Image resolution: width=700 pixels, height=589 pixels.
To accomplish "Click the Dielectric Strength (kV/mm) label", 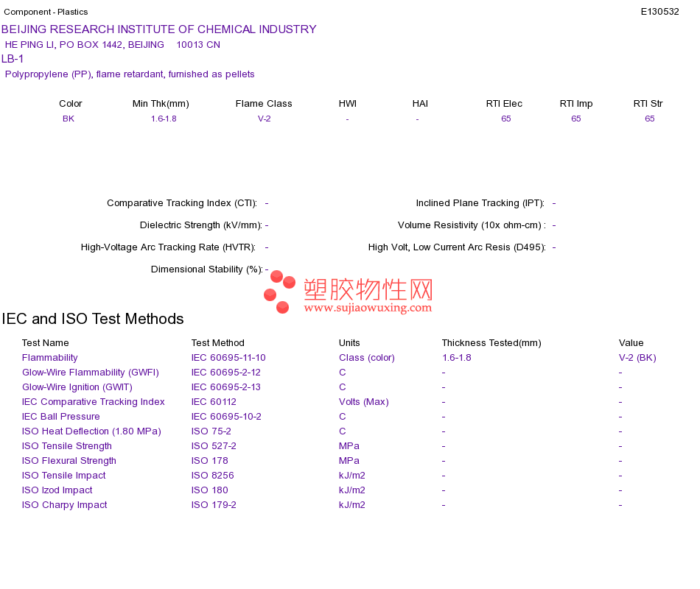I will [201, 225].
